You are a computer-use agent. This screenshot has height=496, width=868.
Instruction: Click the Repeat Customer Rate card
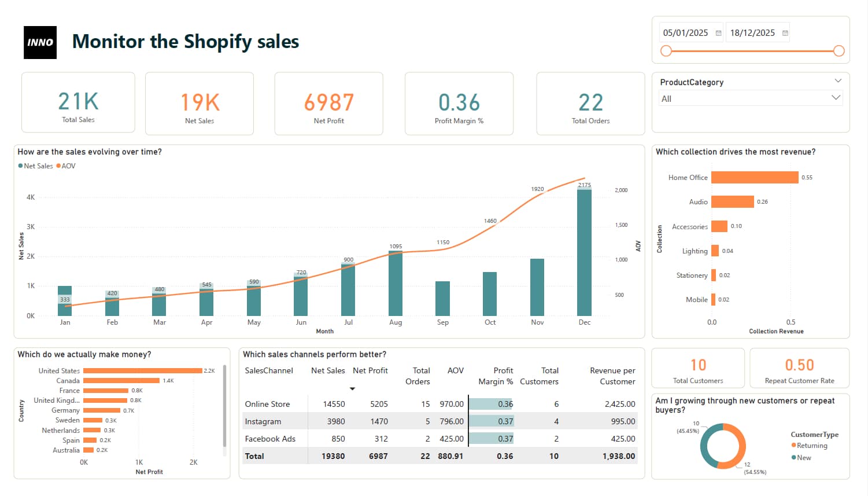[800, 368]
